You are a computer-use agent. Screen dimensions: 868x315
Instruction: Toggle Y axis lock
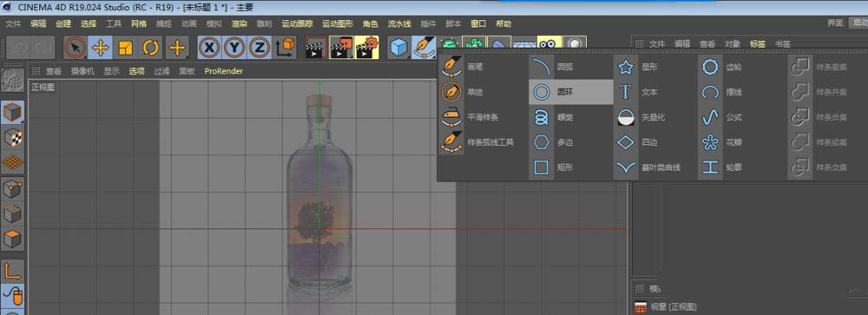pos(234,48)
